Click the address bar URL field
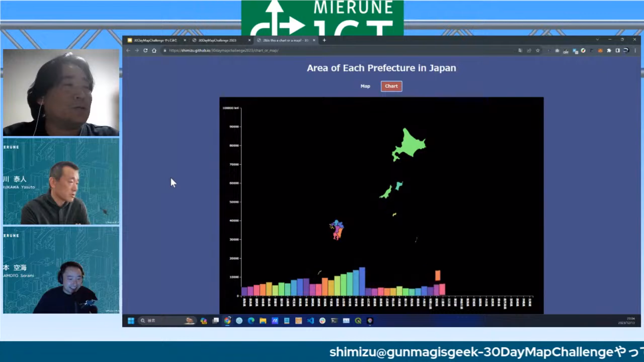This screenshot has width=644, height=362. (235, 51)
